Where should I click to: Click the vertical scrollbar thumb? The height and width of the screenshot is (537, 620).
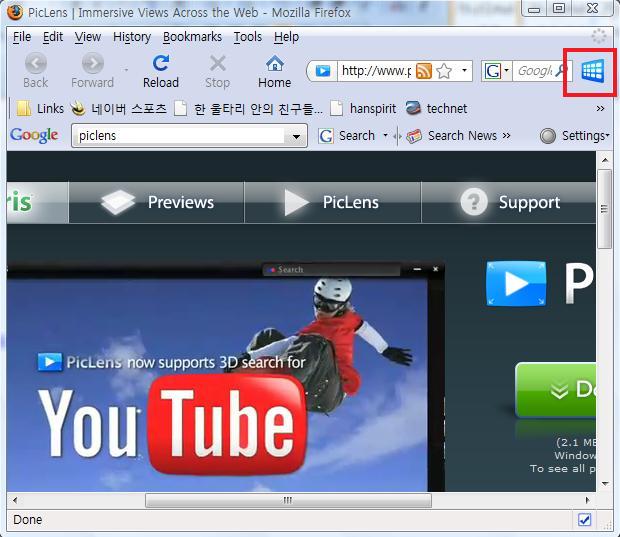click(x=605, y=209)
